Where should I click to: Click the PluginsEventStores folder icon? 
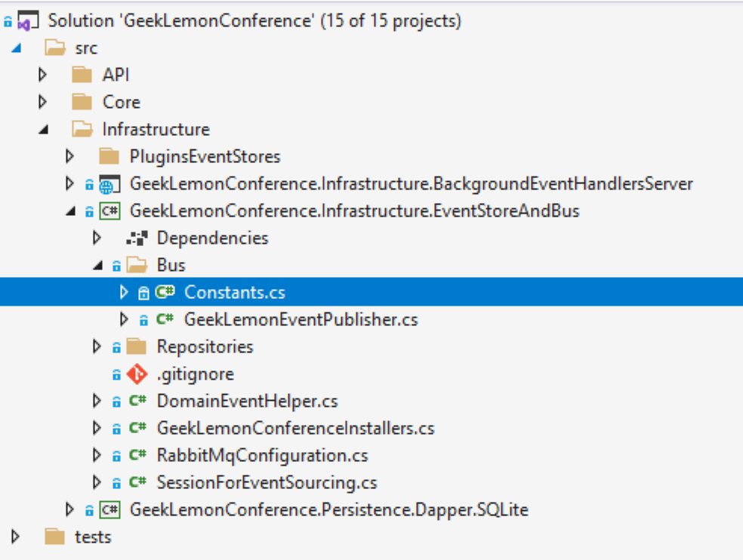[x=109, y=156]
